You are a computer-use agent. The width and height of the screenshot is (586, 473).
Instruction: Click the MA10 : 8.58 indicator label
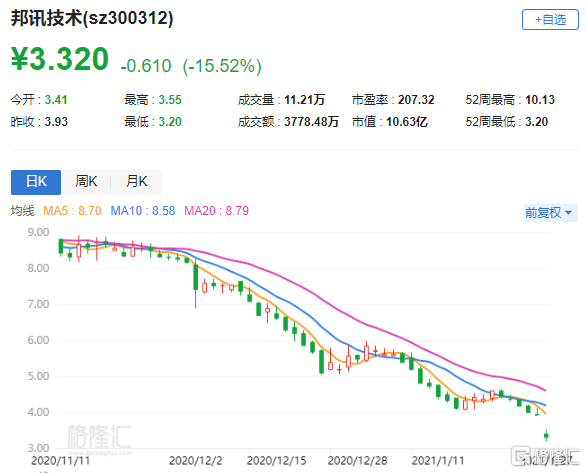tap(143, 211)
